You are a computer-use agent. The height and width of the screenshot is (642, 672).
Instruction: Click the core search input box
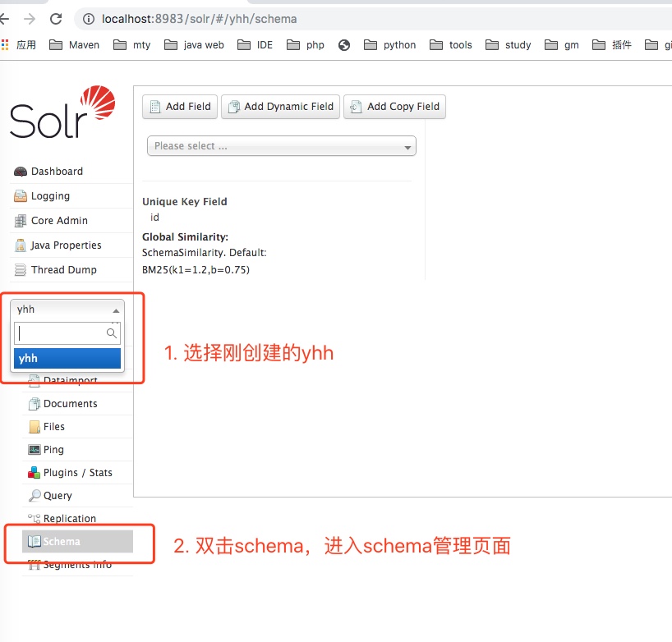(x=64, y=333)
